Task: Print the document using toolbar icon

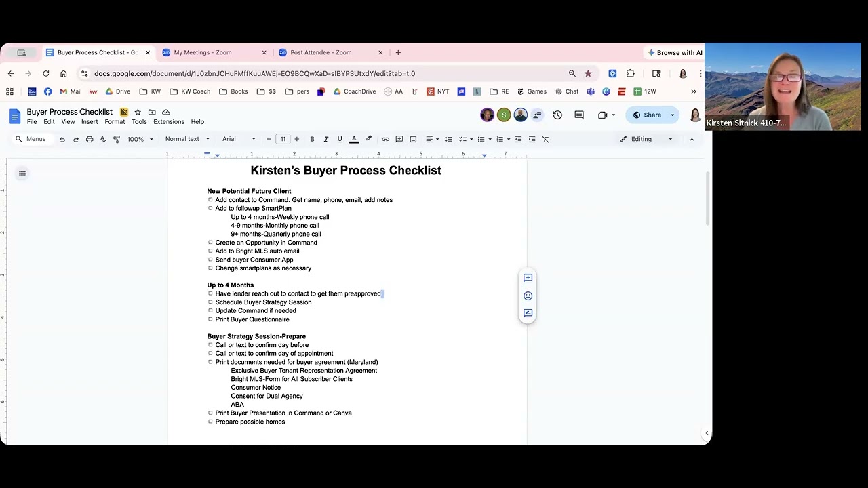Action: (90, 139)
